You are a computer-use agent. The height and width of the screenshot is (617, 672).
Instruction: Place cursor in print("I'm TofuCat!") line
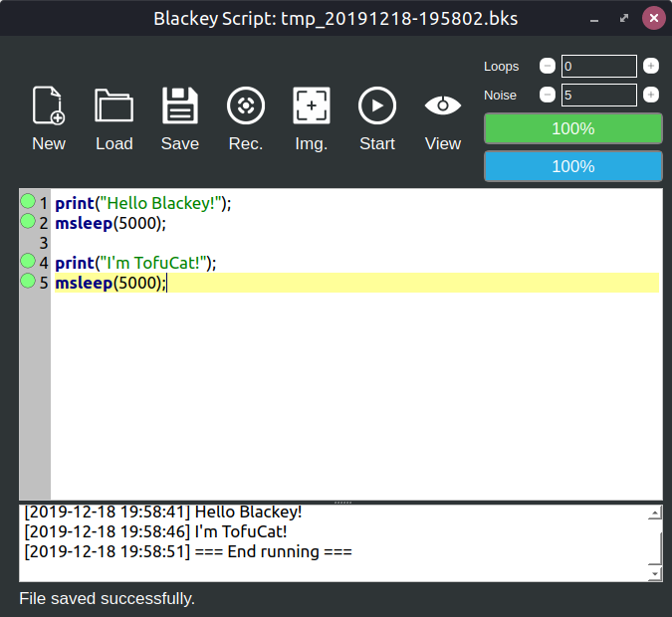tap(135, 263)
